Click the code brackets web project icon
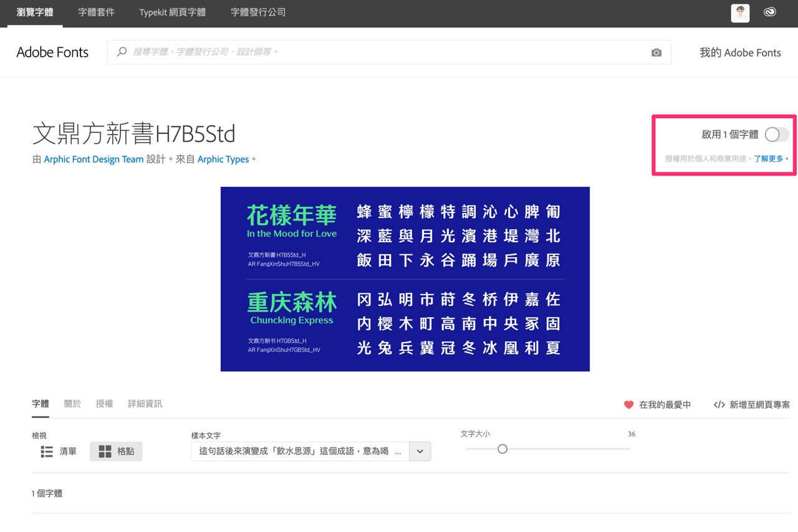Image resolution: width=798 pixels, height=532 pixels. pos(719,405)
